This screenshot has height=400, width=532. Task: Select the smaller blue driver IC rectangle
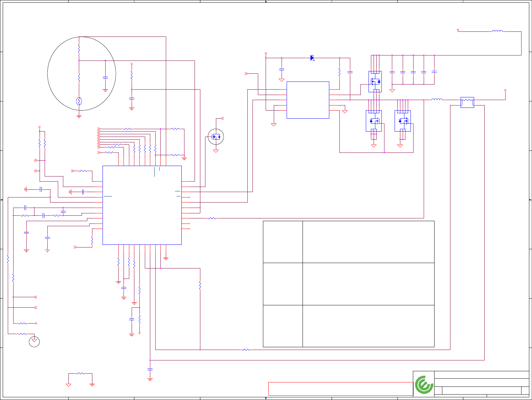click(x=308, y=100)
